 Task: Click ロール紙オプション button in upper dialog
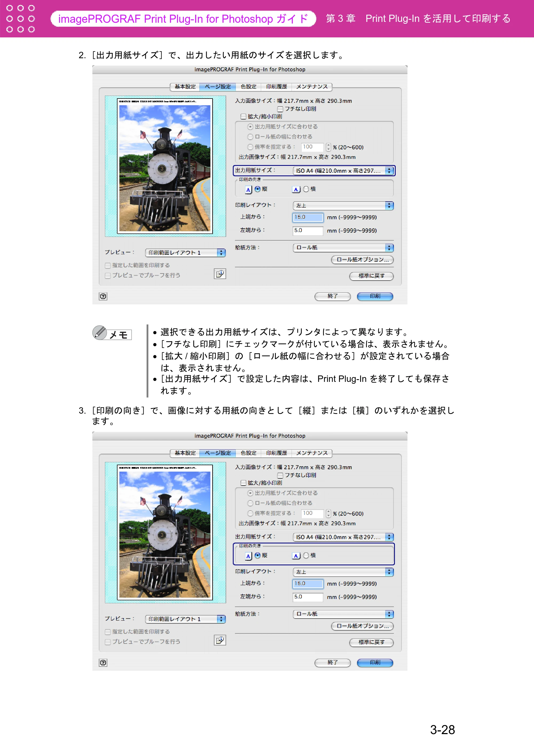point(362,260)
